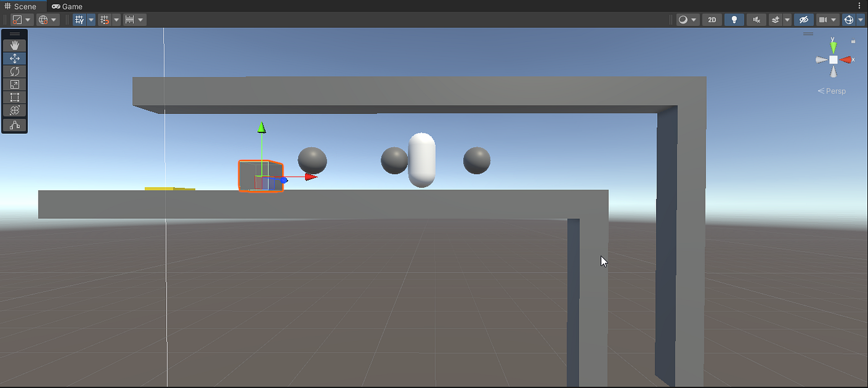The height and width of the screenshot is (388, 868).
Task: Click the orientation gizmo red X cone
Action: click(x=847, y=60)
